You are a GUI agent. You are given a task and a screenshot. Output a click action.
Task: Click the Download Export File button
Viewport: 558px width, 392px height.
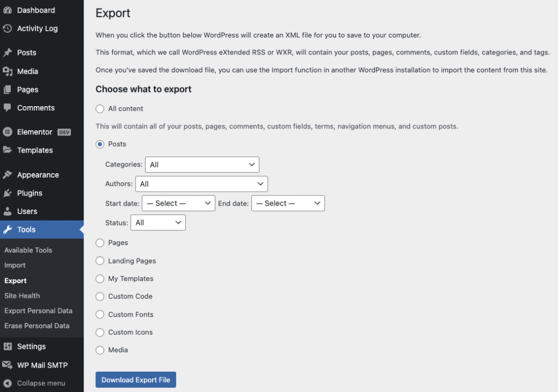136,380
